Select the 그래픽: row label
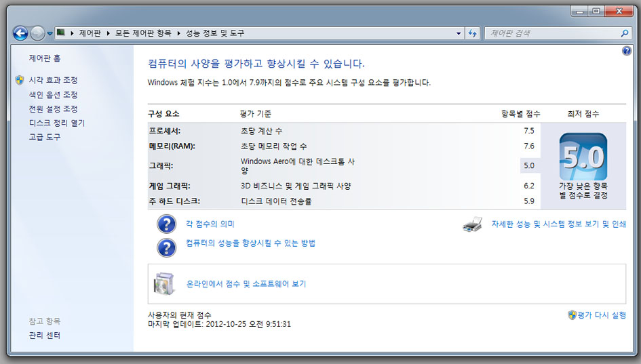 point(161,166)
